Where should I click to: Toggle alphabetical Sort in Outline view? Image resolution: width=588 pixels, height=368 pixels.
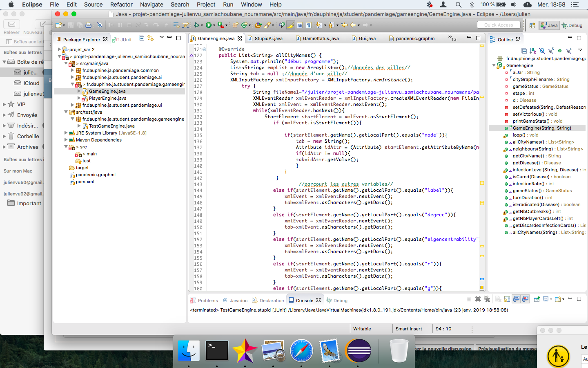pos(533,51)
